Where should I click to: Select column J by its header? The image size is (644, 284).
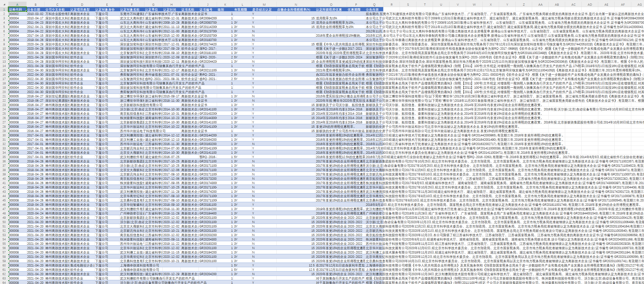[208, 5]
